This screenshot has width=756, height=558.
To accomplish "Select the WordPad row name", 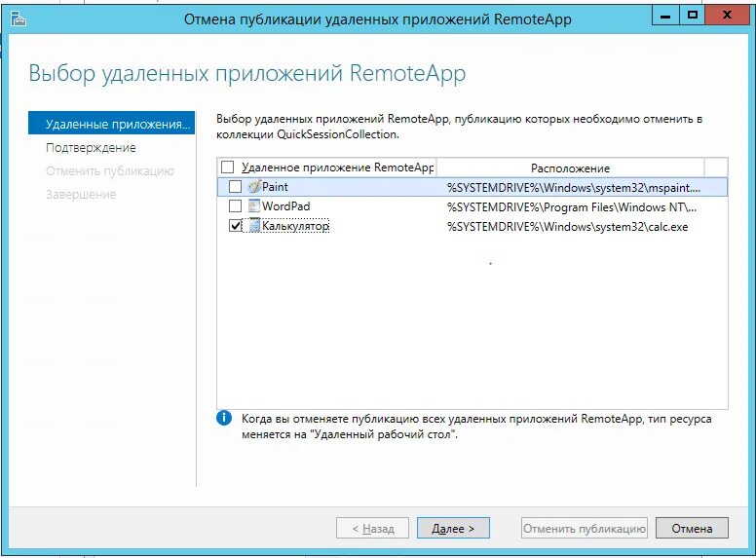I will pyautogui.click(x=285, y=206).
